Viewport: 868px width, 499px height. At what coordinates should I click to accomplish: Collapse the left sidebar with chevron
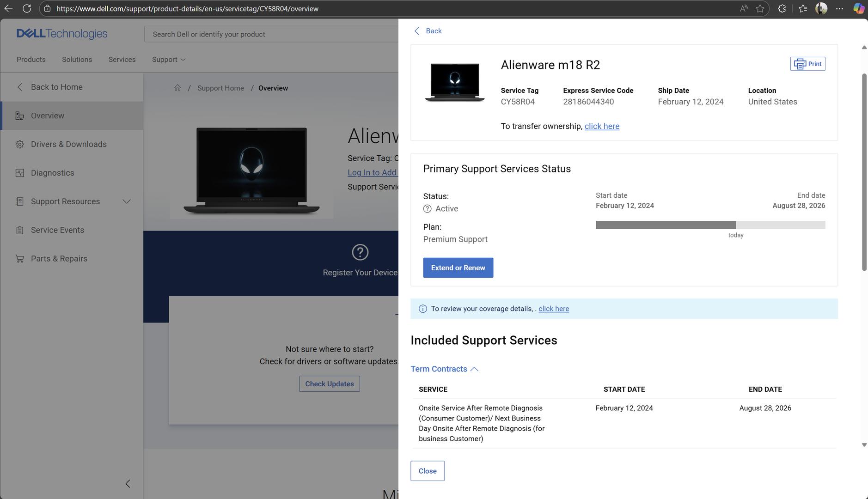coord(128,484)
